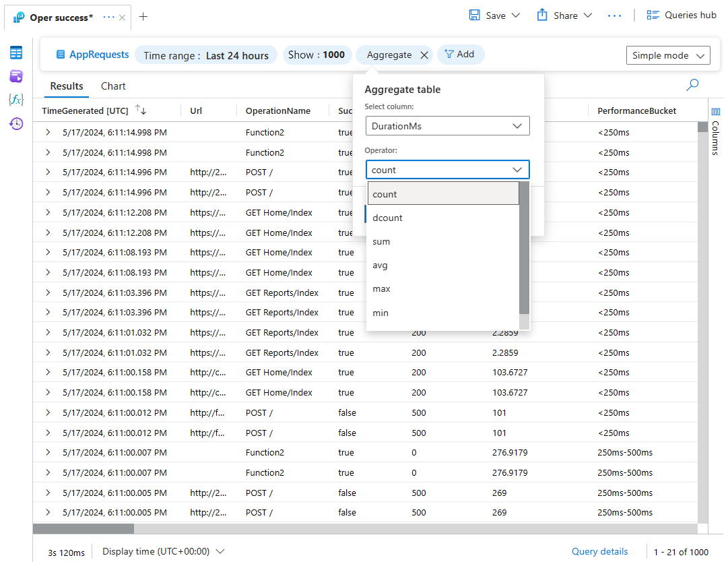Open Queries hub
This screenshot has width=728, height=562.
682,14
